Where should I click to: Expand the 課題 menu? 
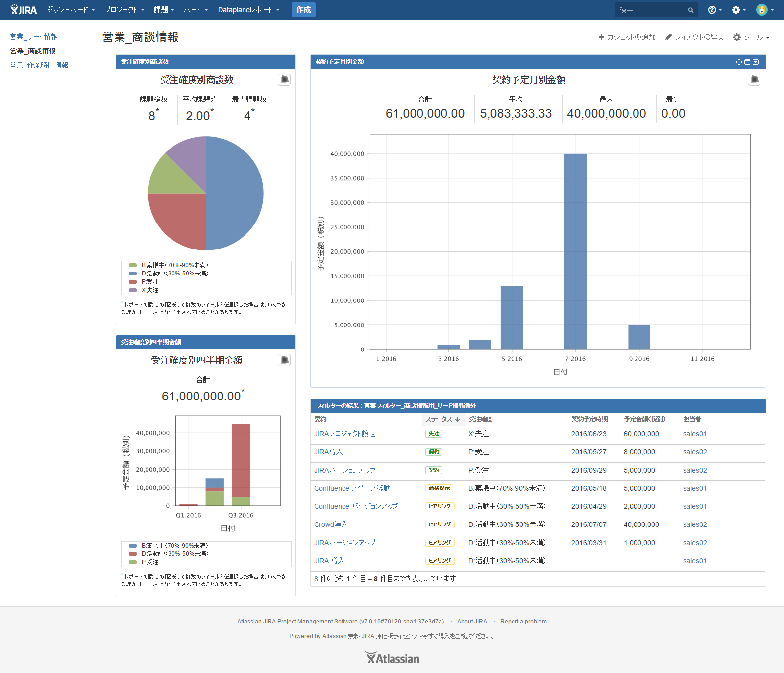[x=164, y=10]
